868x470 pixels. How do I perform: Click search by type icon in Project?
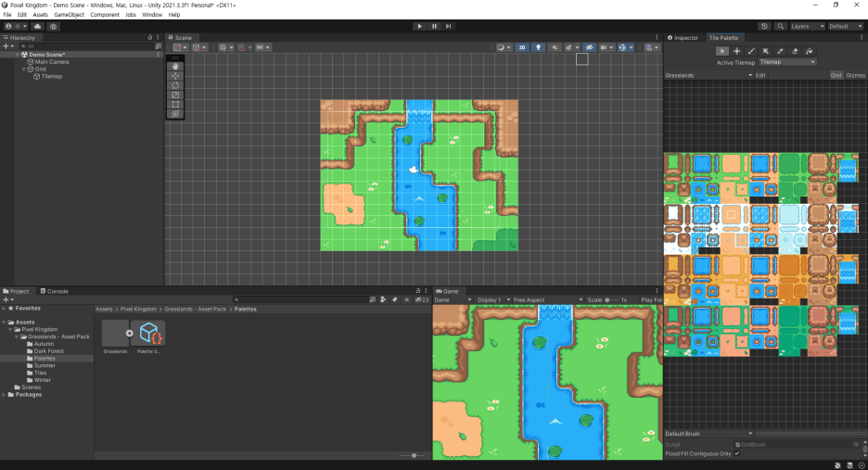[383, 299]
